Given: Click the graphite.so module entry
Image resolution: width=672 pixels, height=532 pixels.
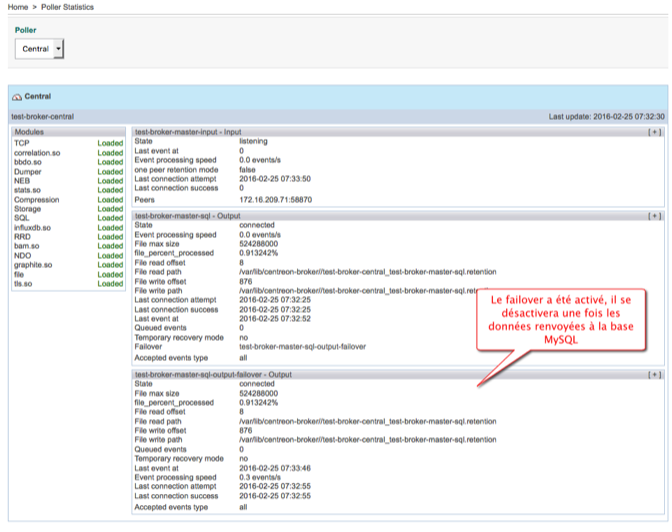Looking at the screenshot, I should [x=34, y=265].
